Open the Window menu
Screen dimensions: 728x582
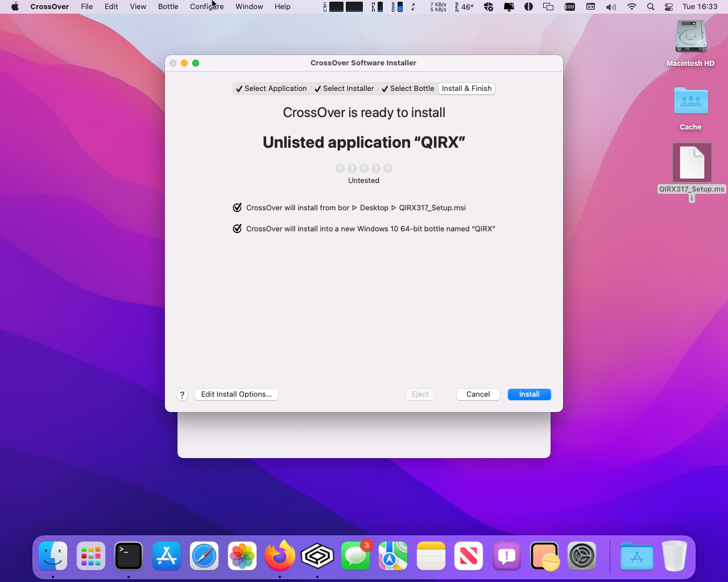249,7
